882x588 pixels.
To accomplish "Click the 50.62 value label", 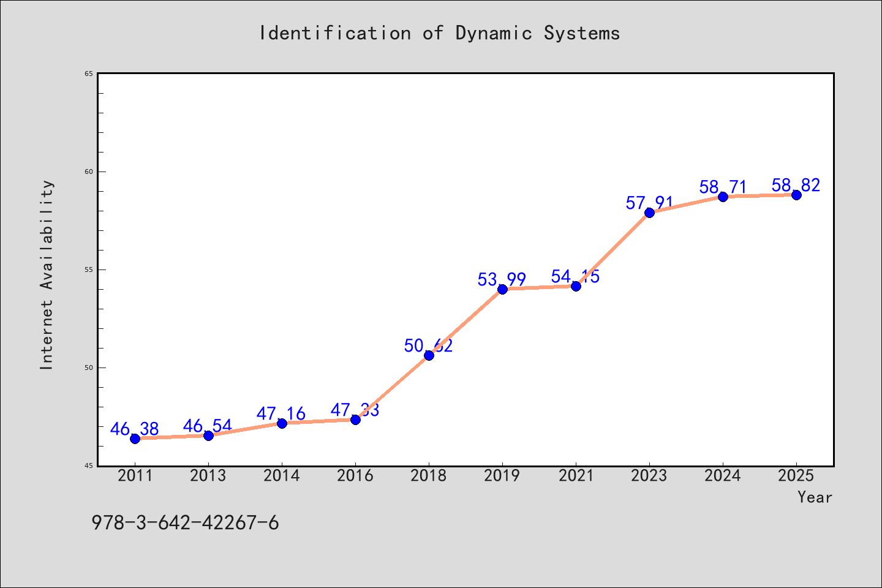I will 429,345.
